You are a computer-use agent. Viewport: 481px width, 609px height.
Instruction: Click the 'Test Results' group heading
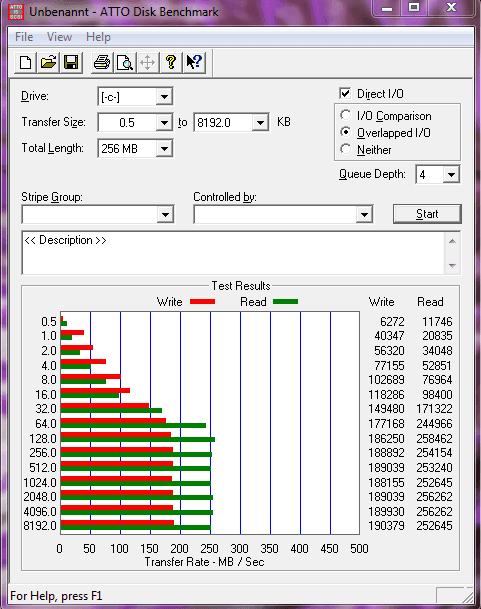click(x=241, y=286)
